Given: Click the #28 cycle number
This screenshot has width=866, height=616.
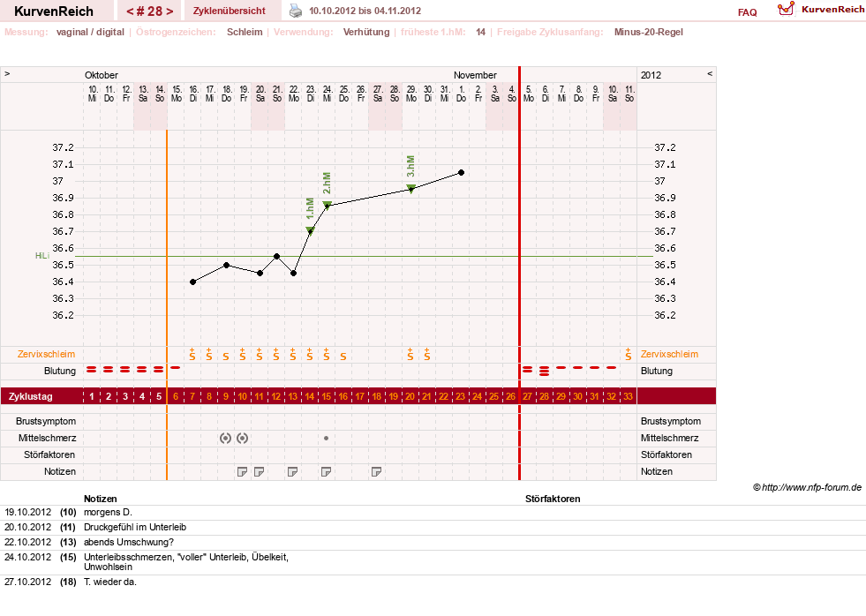Looking at the screenshot, I should (150, 11).
